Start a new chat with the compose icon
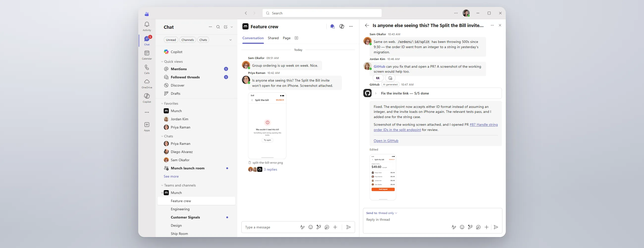644x248 pixels. click(x=225, y=27)
